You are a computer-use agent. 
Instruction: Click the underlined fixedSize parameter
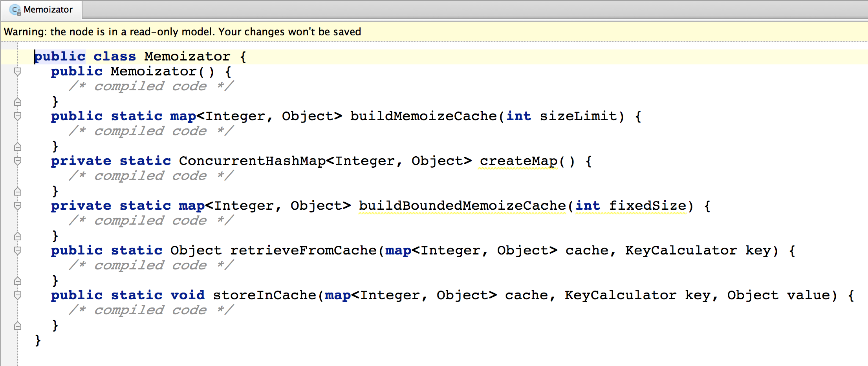[647, 206]
